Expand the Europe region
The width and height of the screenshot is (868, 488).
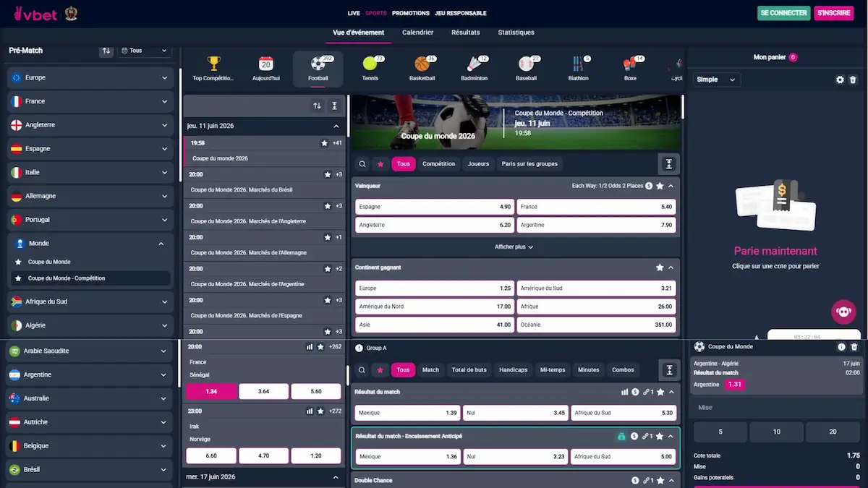[x=90, y=77]
